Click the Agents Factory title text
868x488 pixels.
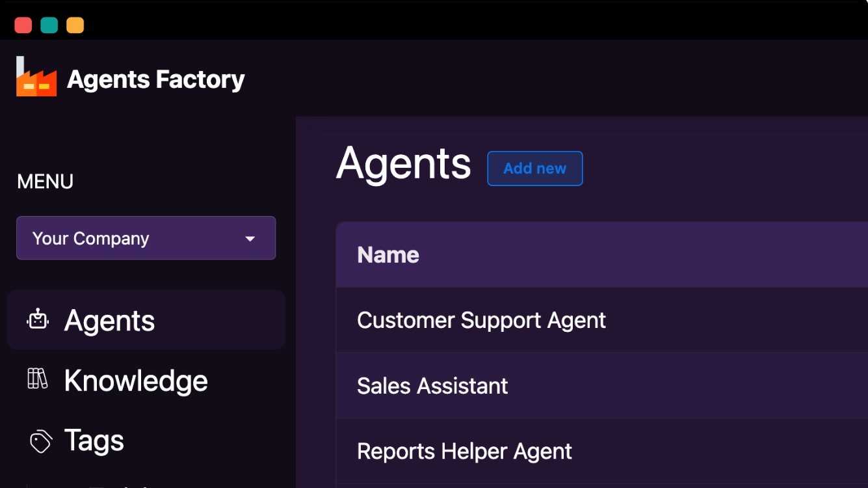pos(156,79)
